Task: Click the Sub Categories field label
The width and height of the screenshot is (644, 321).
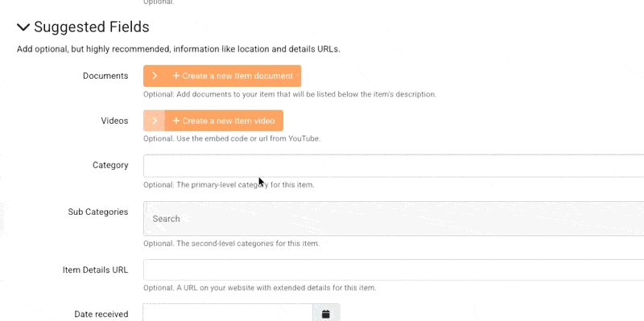Action: click(x=98, y=212)
